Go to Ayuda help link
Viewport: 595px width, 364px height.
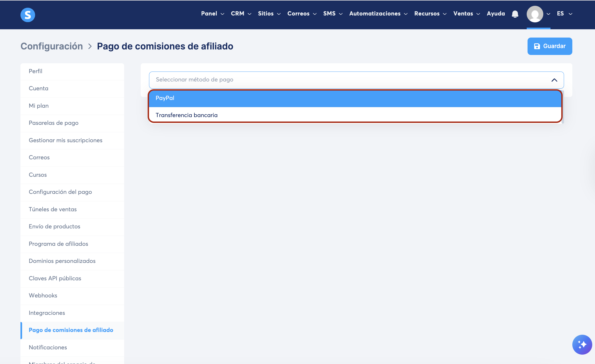[x=496, y=14]
